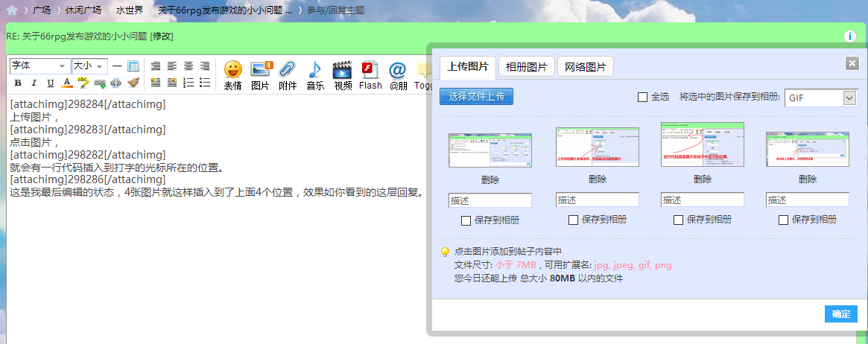Insert a hyperlink

100,83
